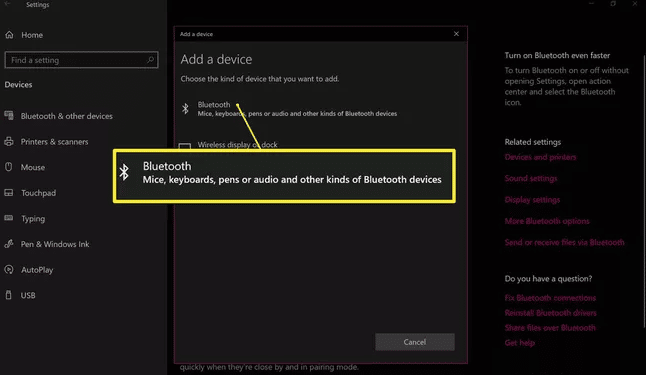Screen dimensions: 646x375
Task: Click the Pen & Windows Ink icon
Action: tap(9, 244)
